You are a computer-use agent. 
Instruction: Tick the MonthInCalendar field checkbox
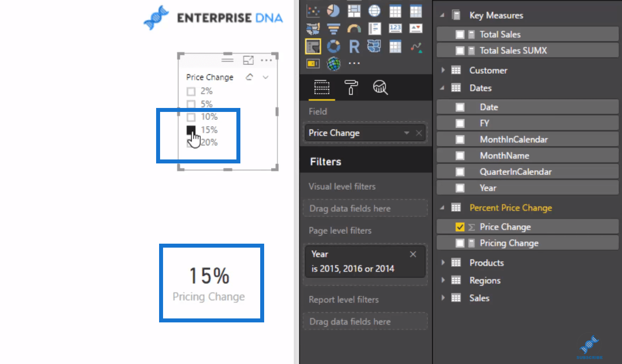click(x=460, y=140)
